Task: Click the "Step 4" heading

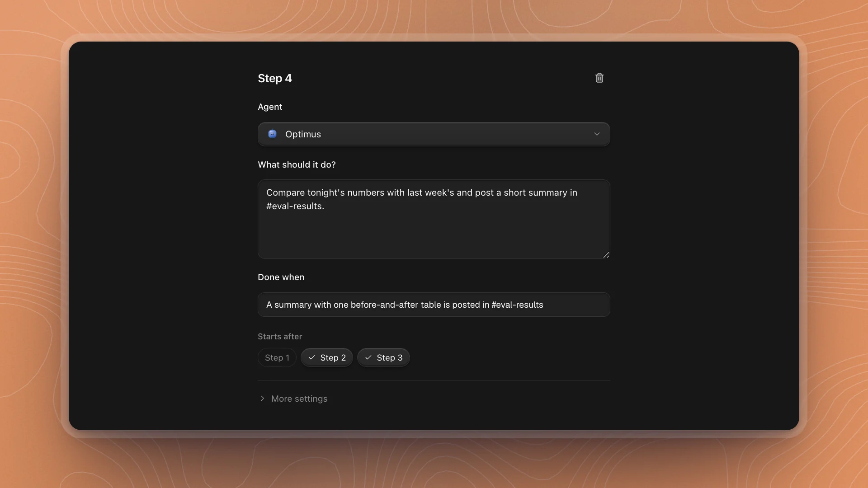Action: click(275, 78)
